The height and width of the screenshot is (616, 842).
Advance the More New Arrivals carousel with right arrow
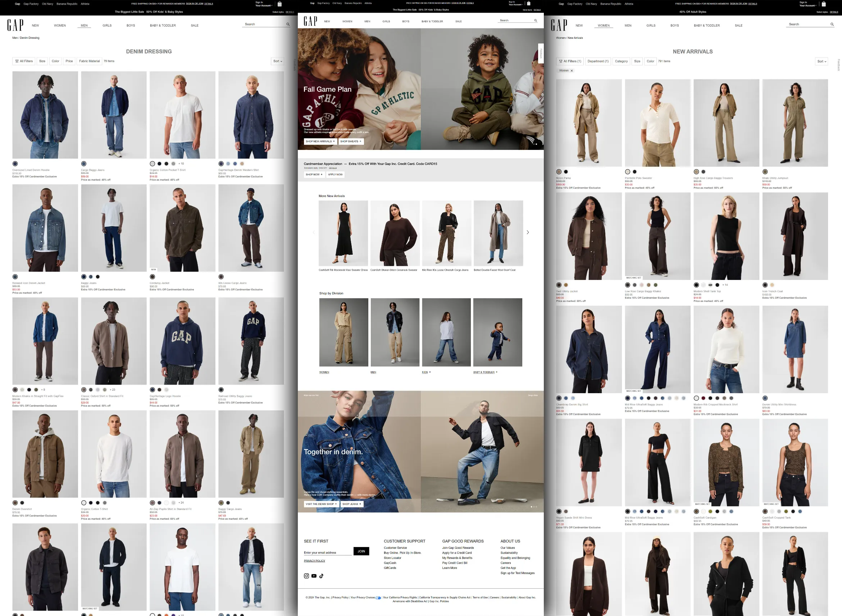[528, 232]
